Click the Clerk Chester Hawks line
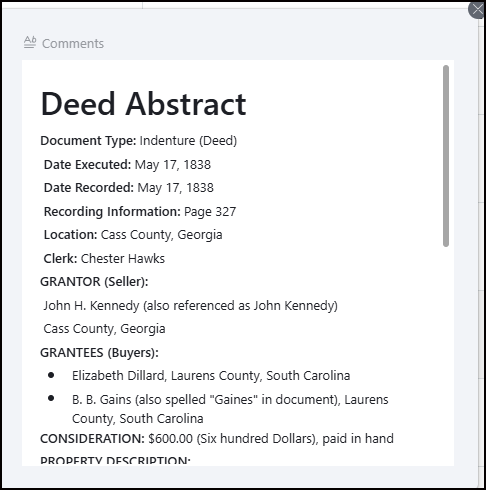486x490 pixels. point(104,259)
